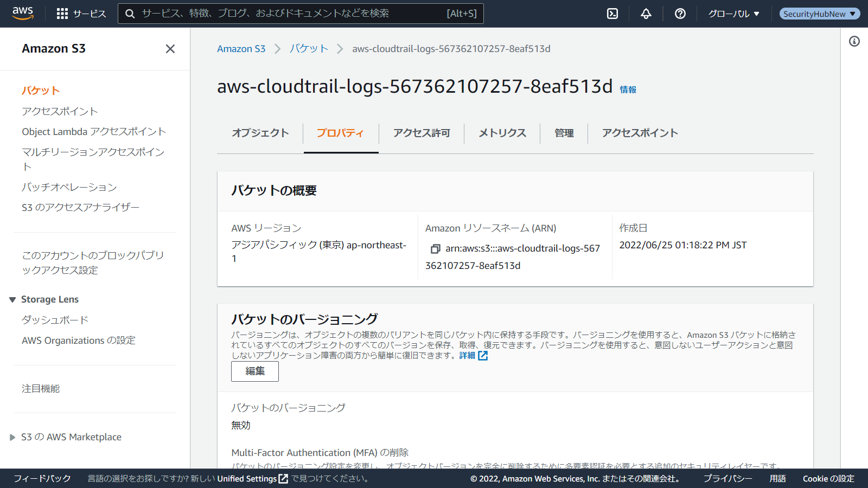Collapse the Storage Lens section
Image resolution: width=868 pixels, height=488 pixels.
click(x=12, y=300)
